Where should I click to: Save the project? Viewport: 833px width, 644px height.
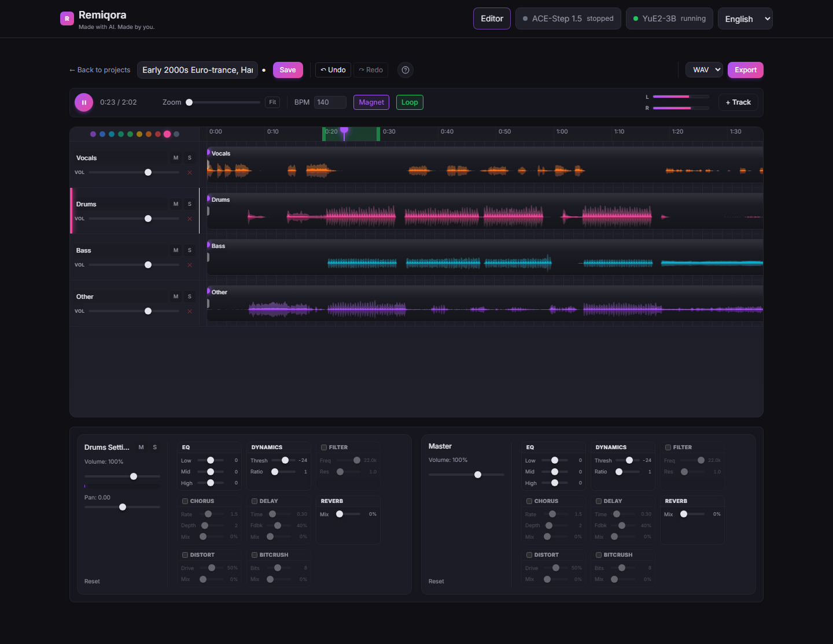point(288,70)
